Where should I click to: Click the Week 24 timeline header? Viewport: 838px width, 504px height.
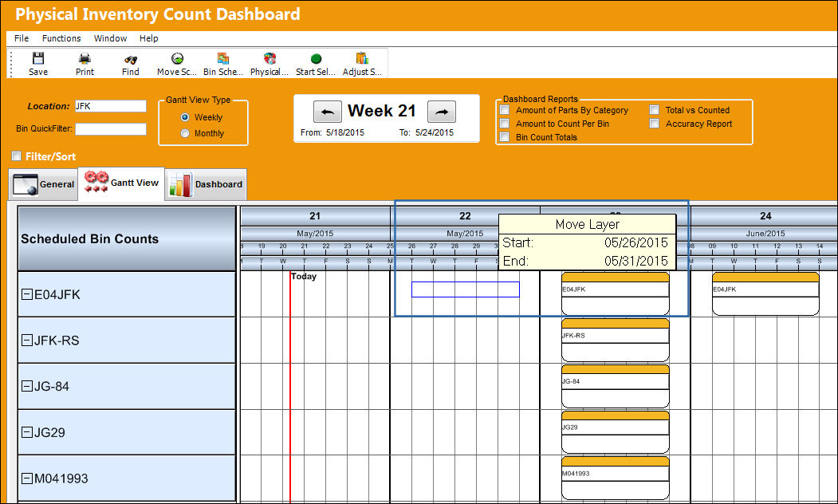point(765,216)
